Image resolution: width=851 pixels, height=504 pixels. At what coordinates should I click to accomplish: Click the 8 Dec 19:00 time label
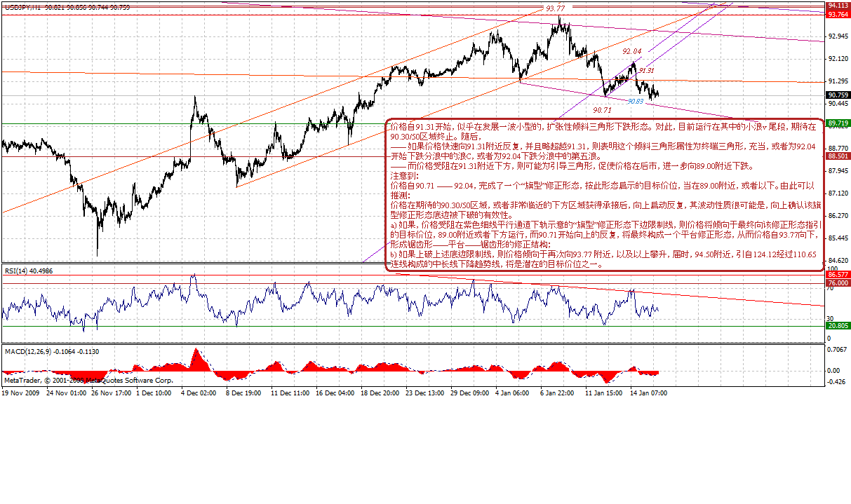tap(243, 394)
